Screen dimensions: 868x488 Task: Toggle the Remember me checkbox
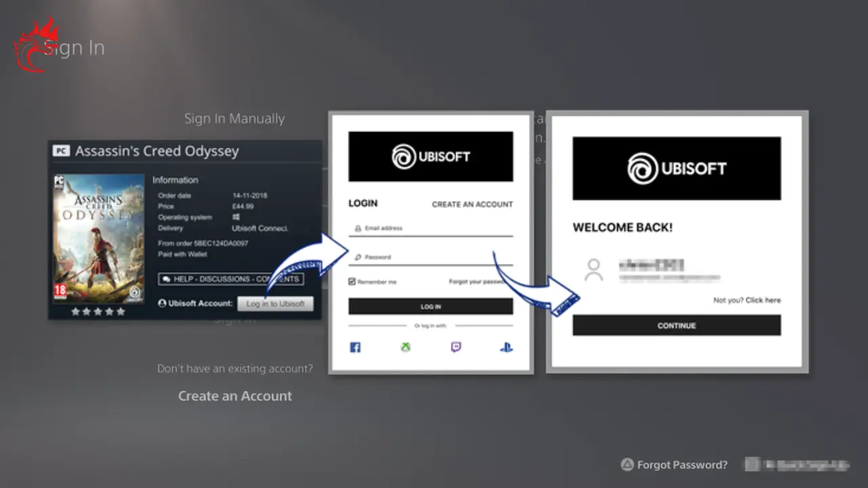pos(352,281)
